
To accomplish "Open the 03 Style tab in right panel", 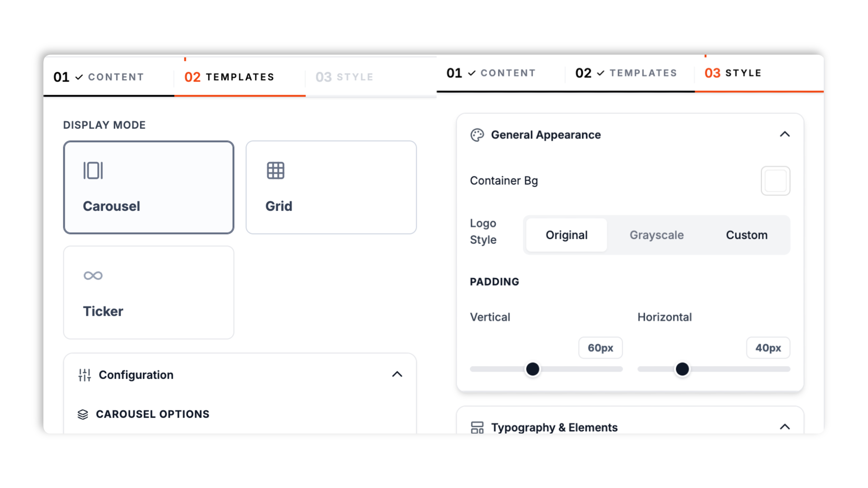I will [x=759, y=73].
